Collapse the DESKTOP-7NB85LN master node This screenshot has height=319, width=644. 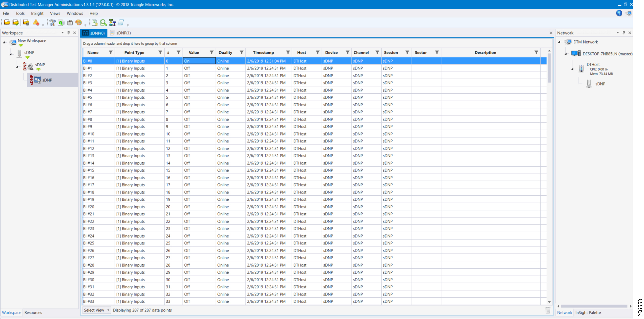pyautogui.click(x=566, y=54)
